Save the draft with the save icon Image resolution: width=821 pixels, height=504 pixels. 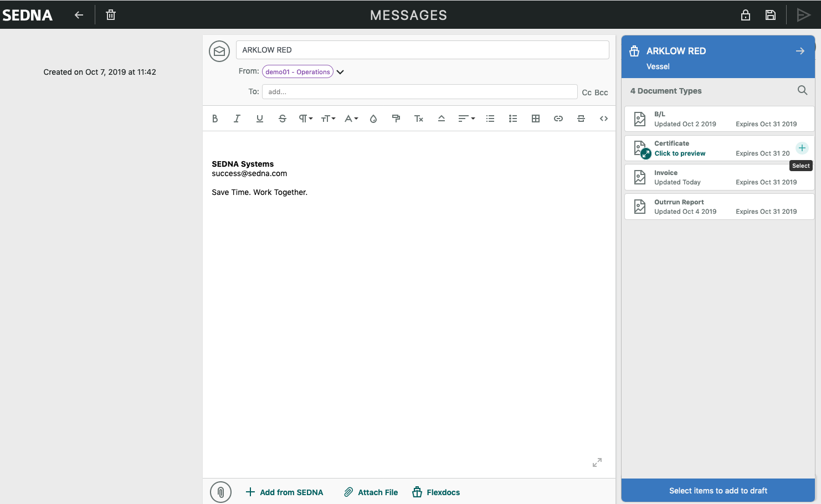771,15
